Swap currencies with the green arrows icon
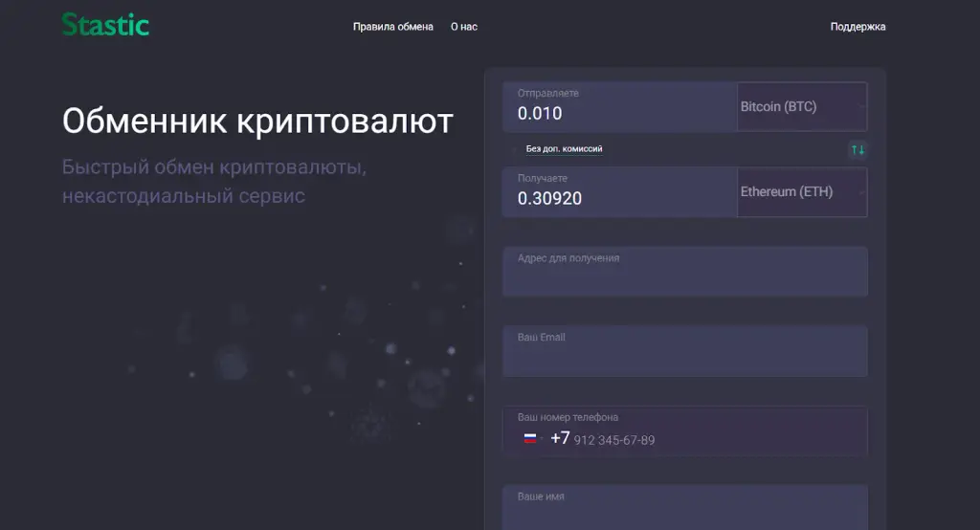Image resolution: width=980 pixels, height=530 pixels. click(x=857, y=150)
